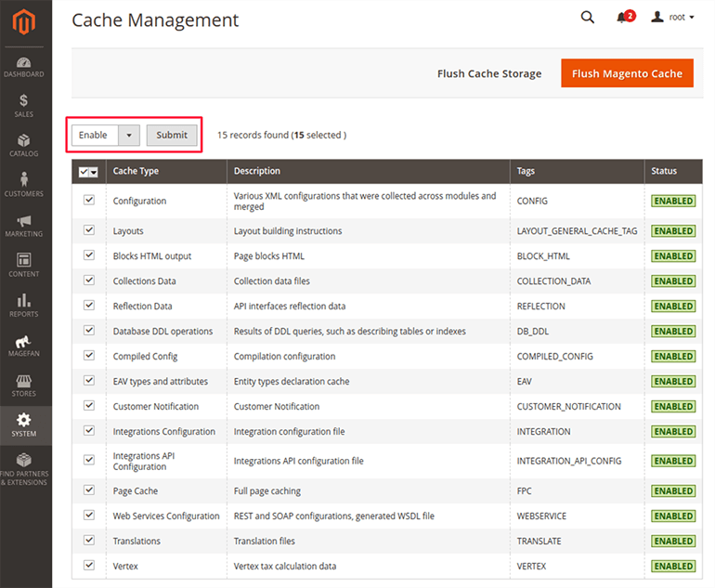The height and width of the screenshot is (588, 715).
Task: Click the FPC tag cell
Action: click(x=524, y=490)
